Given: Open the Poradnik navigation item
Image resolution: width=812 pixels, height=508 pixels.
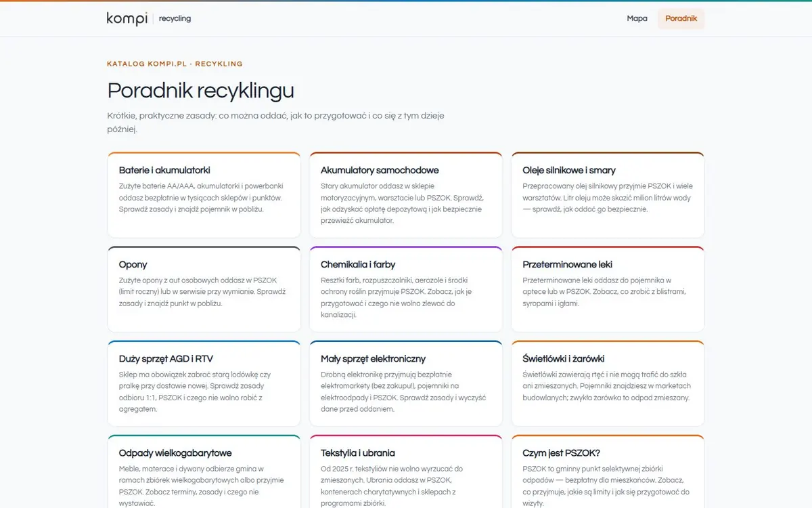Looking at the screenshot, I should [x=681, y=19].
